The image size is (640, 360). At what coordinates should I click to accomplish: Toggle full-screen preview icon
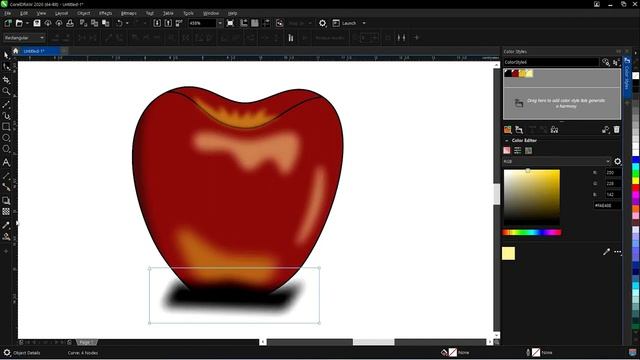(x=230, y=23)
